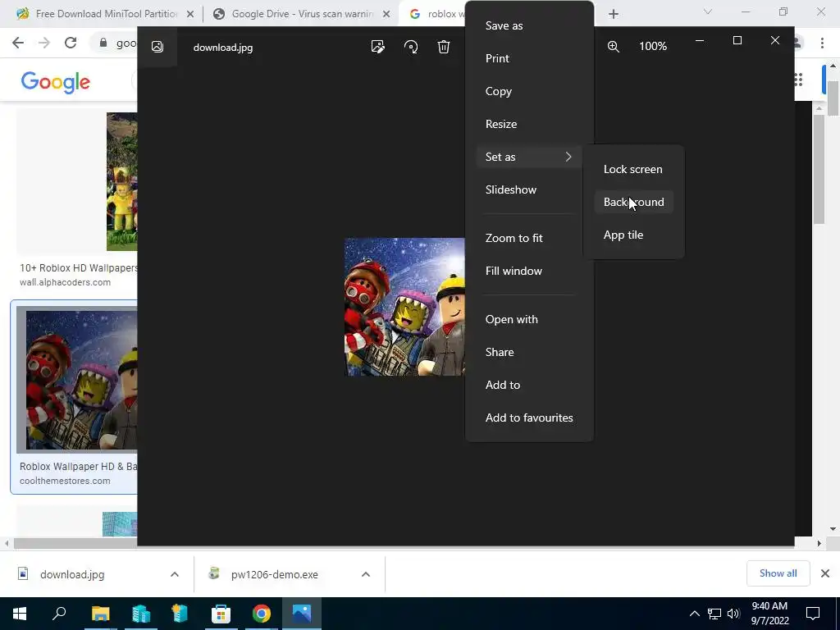Screen dimensions: 840x630
Task: Click the Edit image icon in Photos
Action: pos(377,47)
